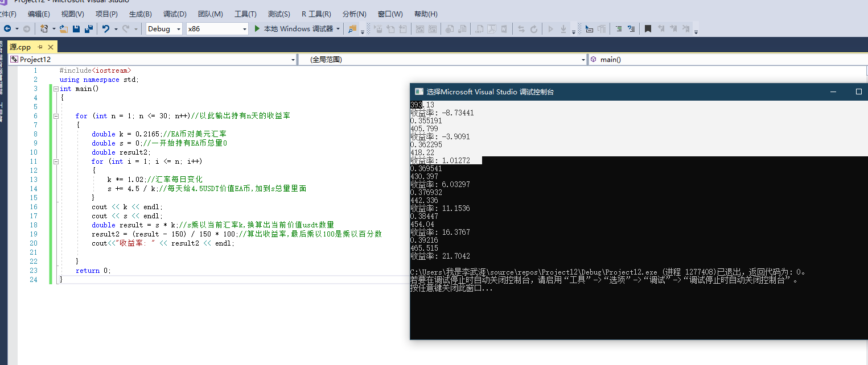Open the 全局范围 scope dropdown
Screen dimensions: 868x365
443,59
